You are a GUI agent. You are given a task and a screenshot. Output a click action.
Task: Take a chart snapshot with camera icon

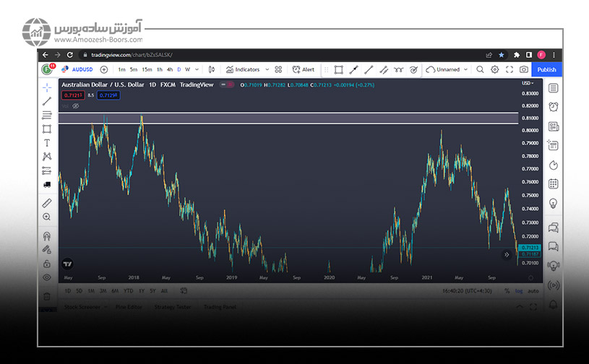(523, 69)
